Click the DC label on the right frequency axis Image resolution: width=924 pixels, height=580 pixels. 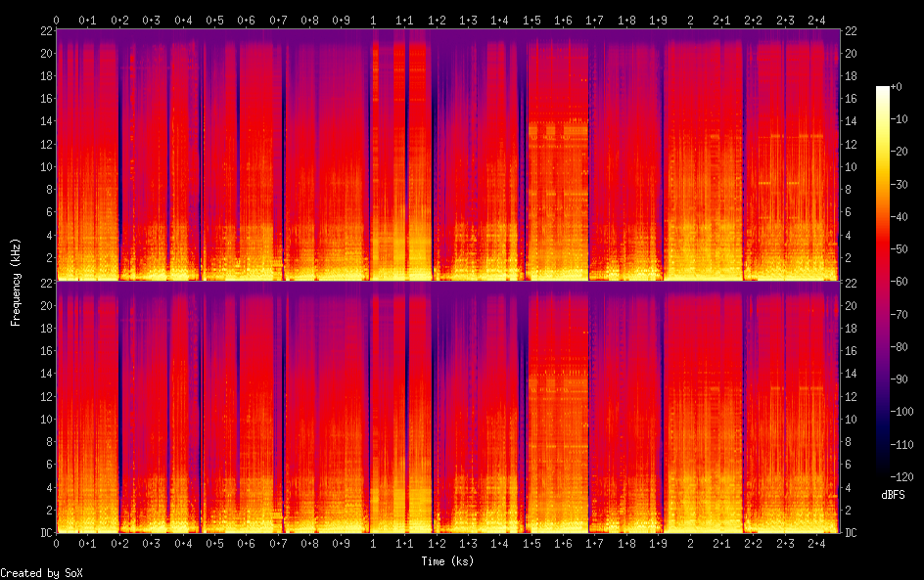(851, 533)
